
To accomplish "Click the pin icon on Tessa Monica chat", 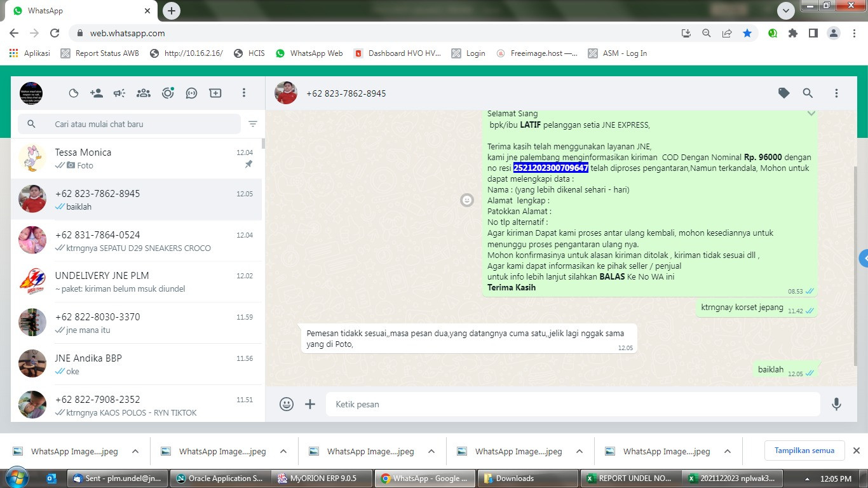I will [x=248, y=165].
